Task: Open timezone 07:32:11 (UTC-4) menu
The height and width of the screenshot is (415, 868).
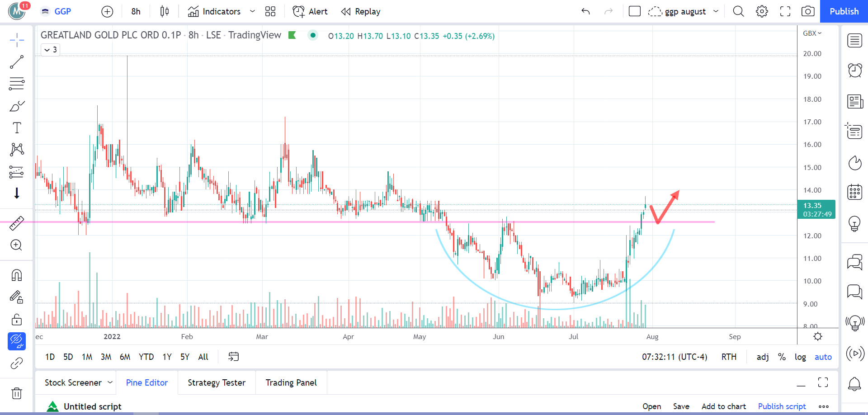Action: pyautogui.click(x=675, y=357)
